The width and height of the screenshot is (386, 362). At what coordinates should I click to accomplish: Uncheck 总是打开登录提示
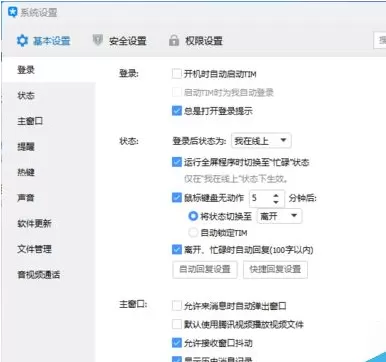tap(177, 111)
